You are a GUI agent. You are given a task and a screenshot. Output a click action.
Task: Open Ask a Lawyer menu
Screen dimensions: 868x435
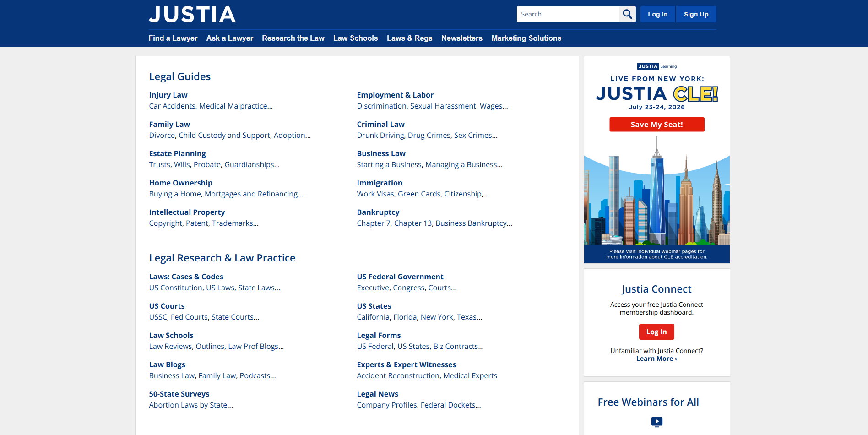230,38
